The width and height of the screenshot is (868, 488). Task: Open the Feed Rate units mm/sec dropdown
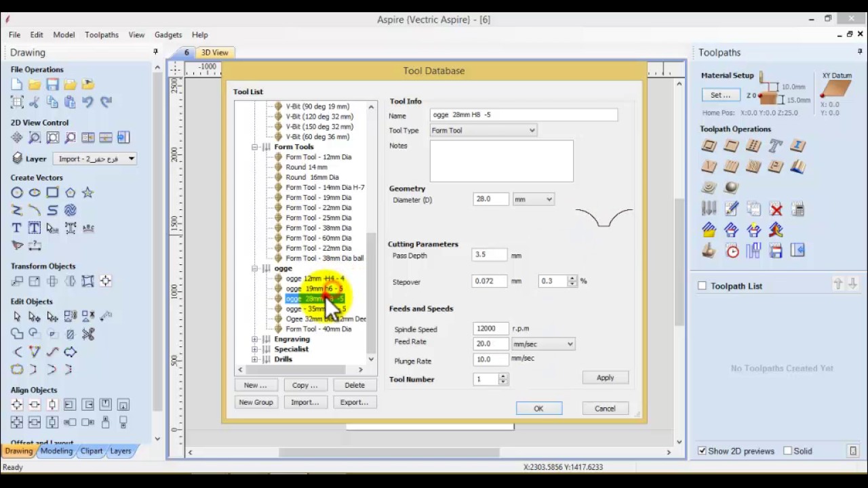tap(543, 344)
